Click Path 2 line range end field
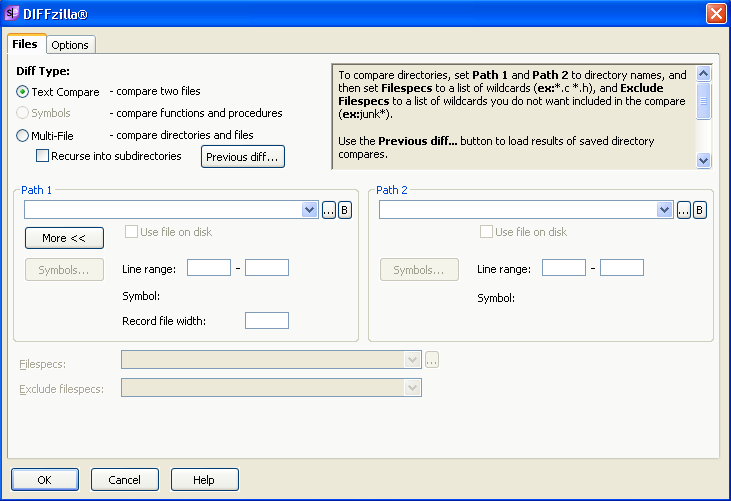The width and height of the screenshot is (731, 501). pyautogui.click(x=621, y=268)
